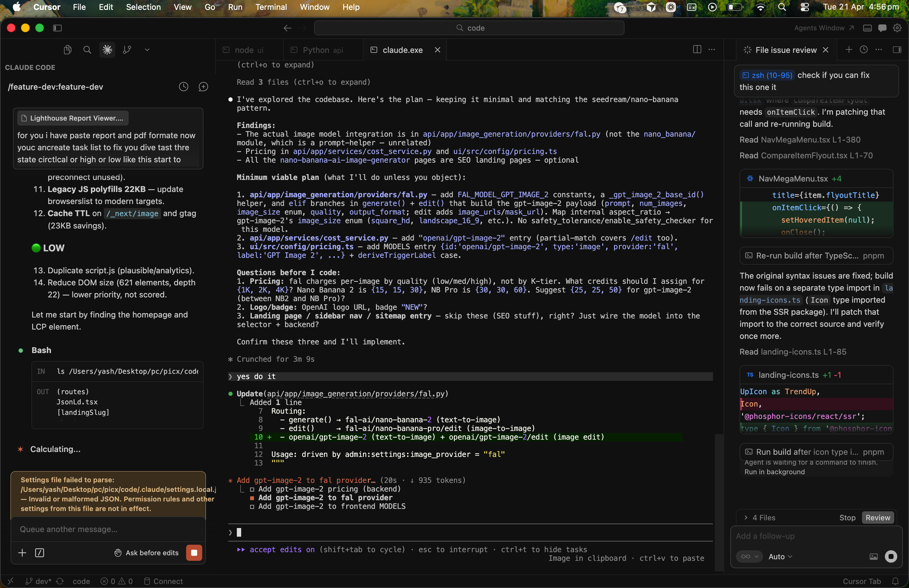Click the slash command icon below input

[40, 552]
